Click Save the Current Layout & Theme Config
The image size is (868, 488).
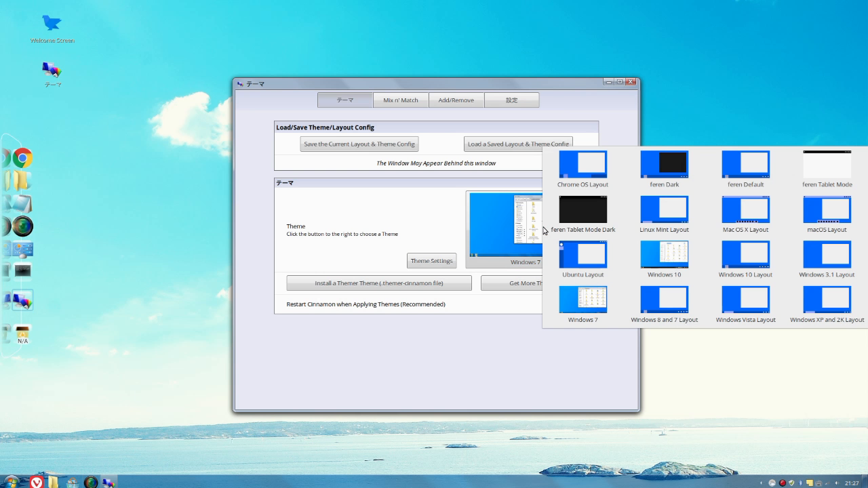359,144
